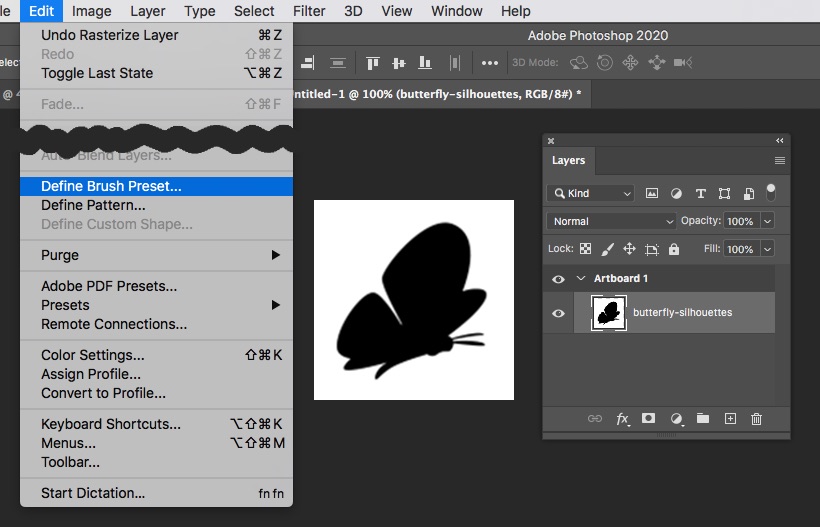
Task: Click the butterfly-silhouettes layer thumbnail
Action: pos(607,313)
